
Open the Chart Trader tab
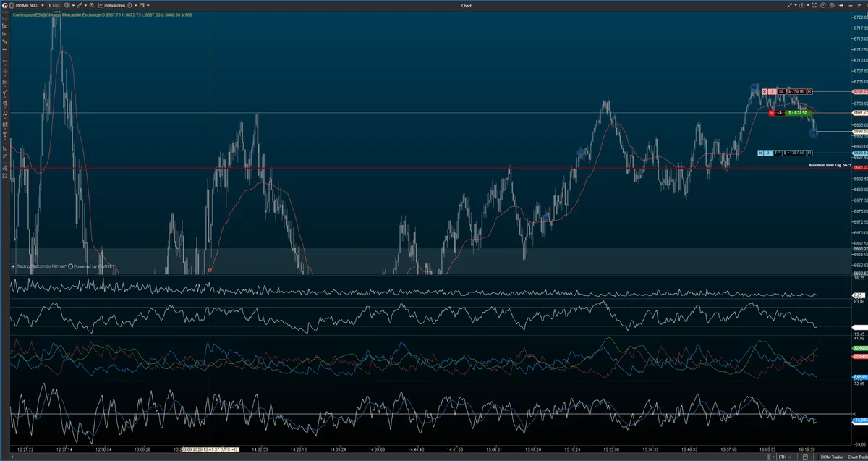point(858,457)
